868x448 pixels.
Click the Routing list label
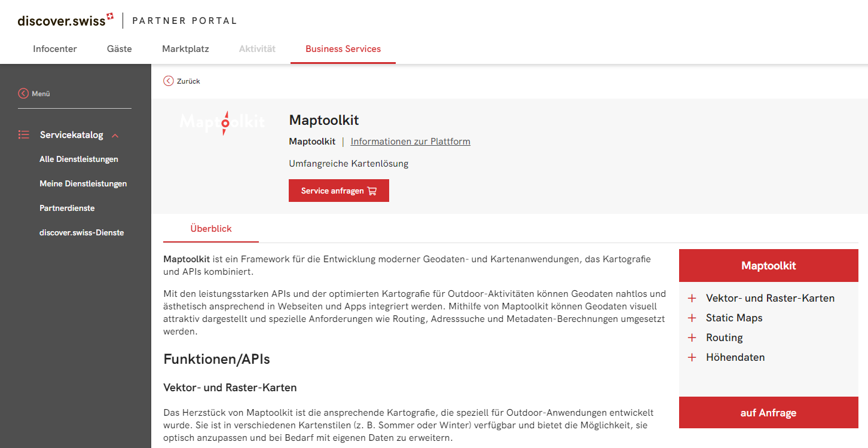point(725,337)
